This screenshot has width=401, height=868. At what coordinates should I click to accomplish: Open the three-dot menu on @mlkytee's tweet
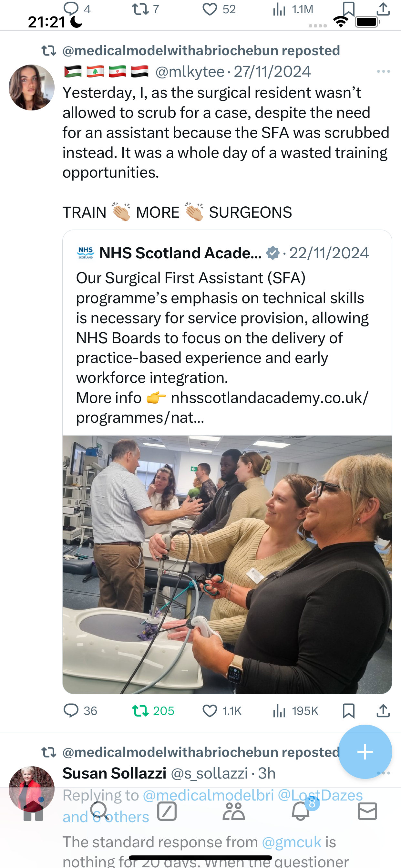384,71
